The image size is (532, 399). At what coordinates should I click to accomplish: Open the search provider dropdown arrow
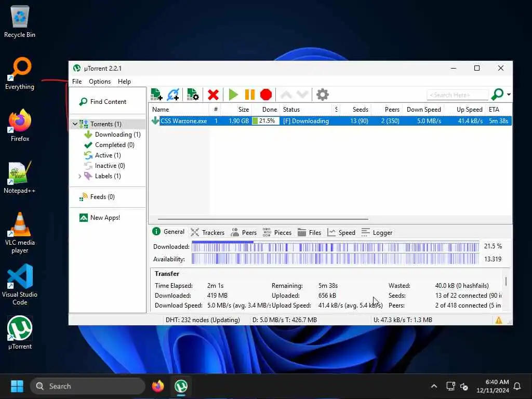pos(509,95)
